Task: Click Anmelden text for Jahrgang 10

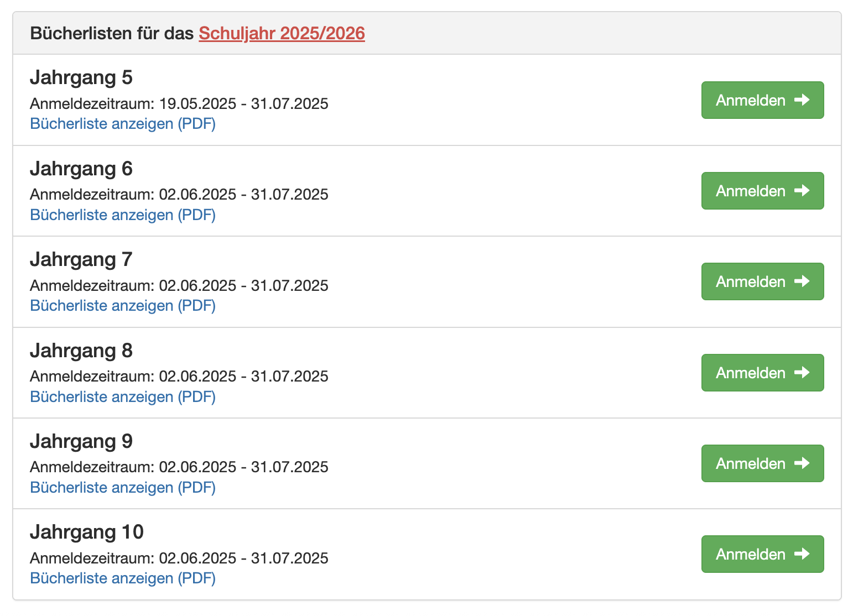Action: (751, 554)
